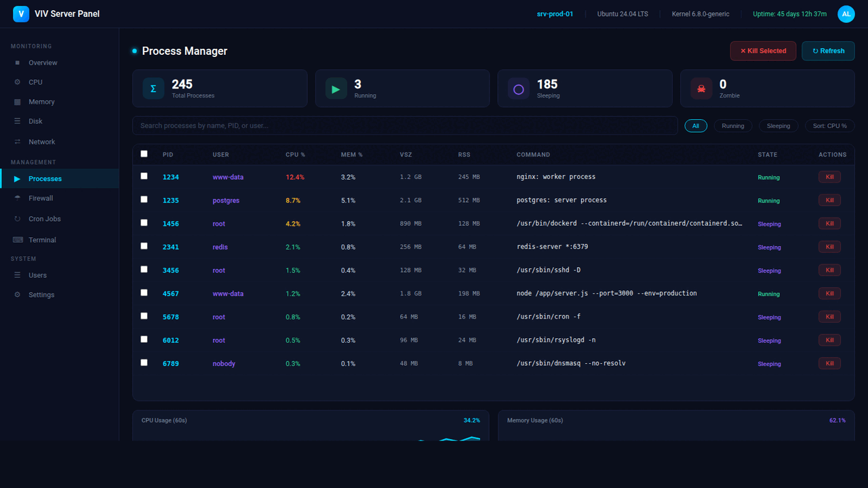Focus the process search field

coord(405,125)
